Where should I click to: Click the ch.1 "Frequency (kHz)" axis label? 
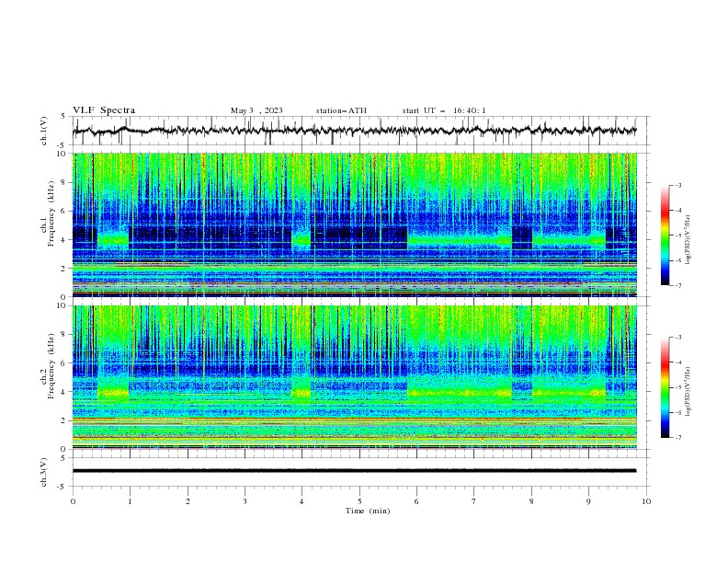click(x=51, y=214)
